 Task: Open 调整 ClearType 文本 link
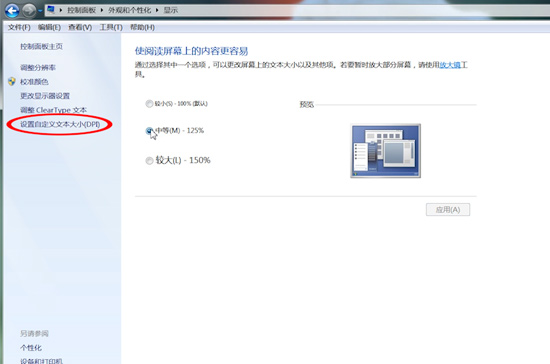click(x=53, y=110)
